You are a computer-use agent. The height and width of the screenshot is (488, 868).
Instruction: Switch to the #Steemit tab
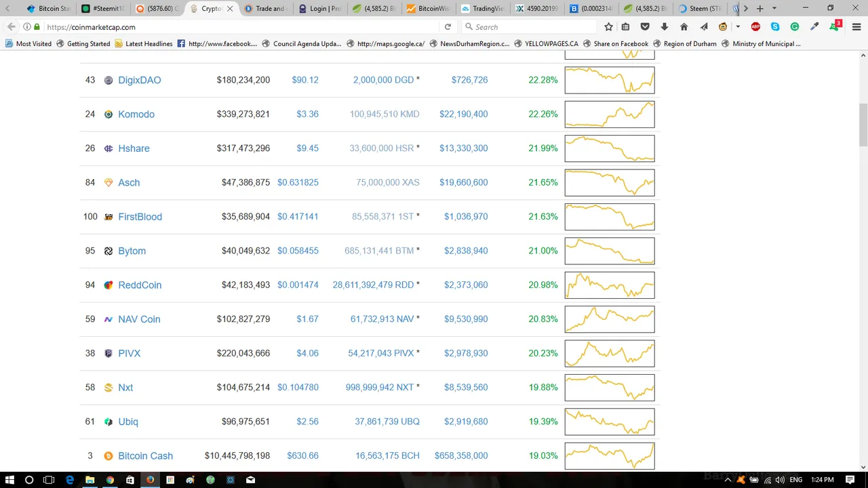click(104, 9)
